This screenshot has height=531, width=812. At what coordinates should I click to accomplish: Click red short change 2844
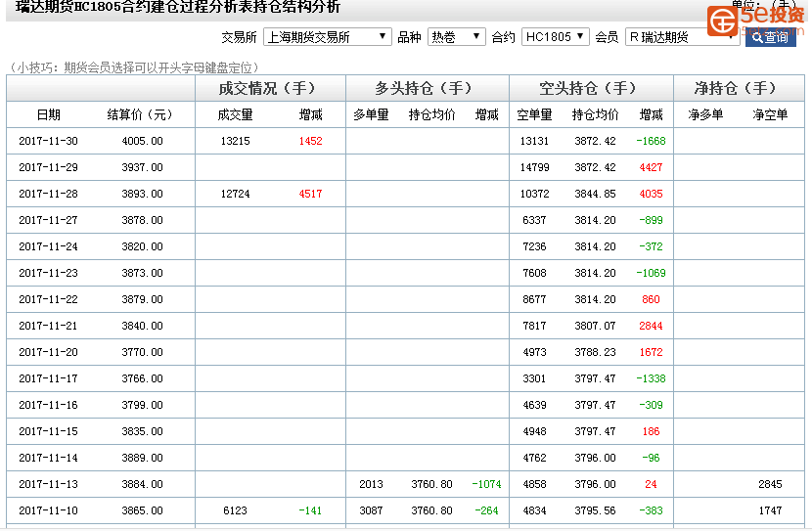[651, 326]
